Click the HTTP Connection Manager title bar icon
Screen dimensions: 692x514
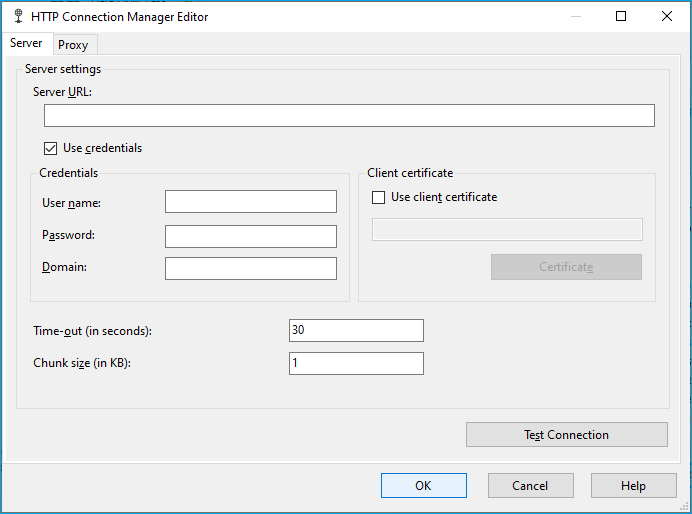tap(18, 16)
